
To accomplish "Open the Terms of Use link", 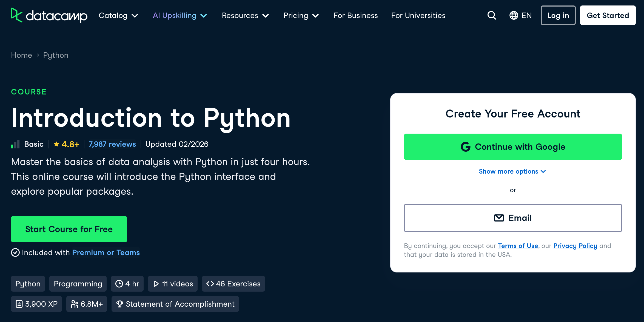I will click(x=518, y=246).
